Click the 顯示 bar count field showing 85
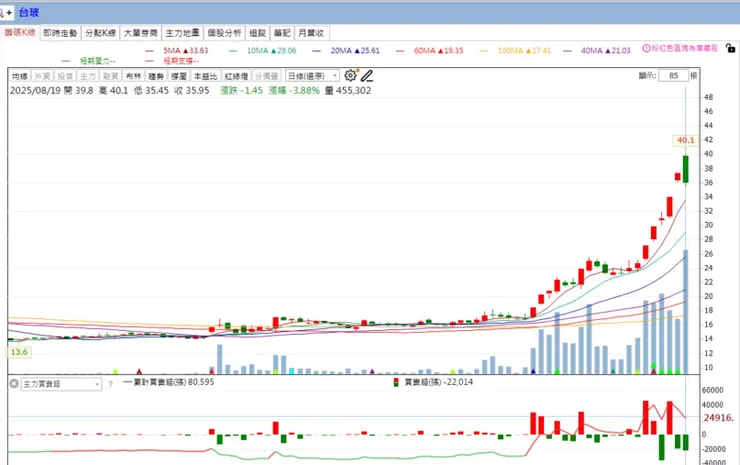The image size is (740, 465). (x=673, y=76)
